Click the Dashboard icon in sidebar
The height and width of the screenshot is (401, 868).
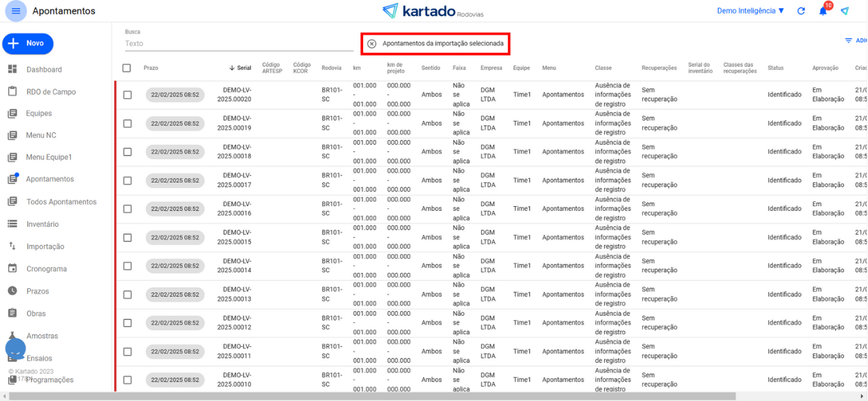pyautogui.click(x=12, y=69)
